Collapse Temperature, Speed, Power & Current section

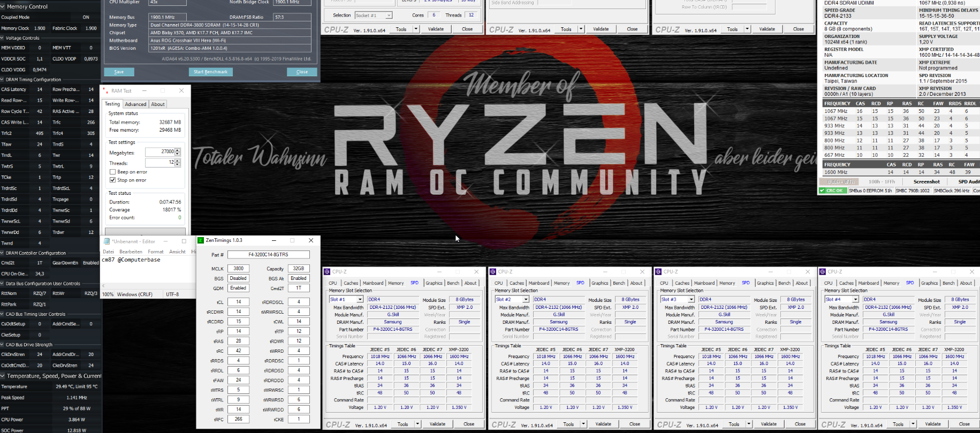click(3, 376)
